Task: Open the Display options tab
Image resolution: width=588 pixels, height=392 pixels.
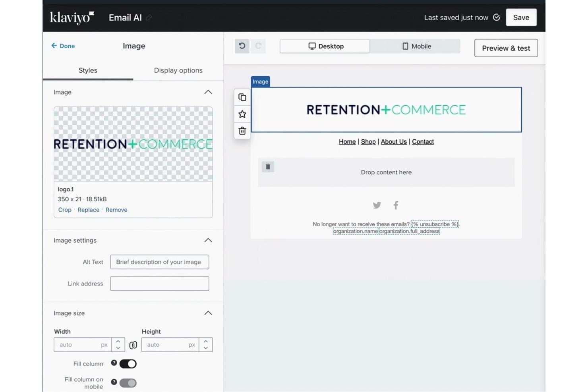Action: coord(178,70)
